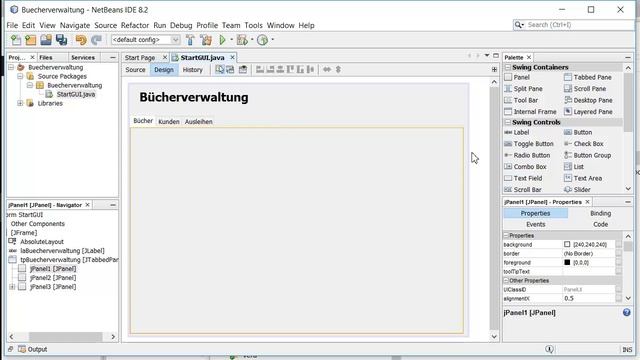
Task: Click the Undo toolbar icon
Action: point(81,40)
